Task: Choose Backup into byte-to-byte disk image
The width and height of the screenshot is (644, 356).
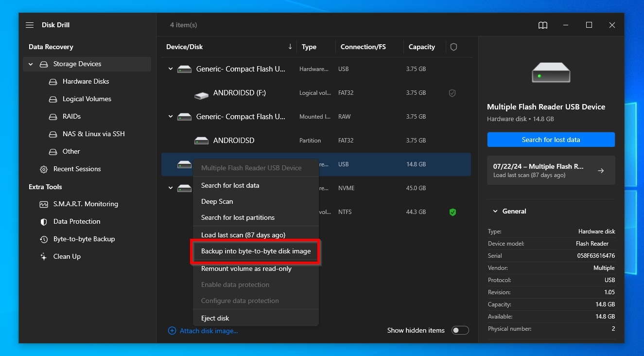Action: pos(256,251)
